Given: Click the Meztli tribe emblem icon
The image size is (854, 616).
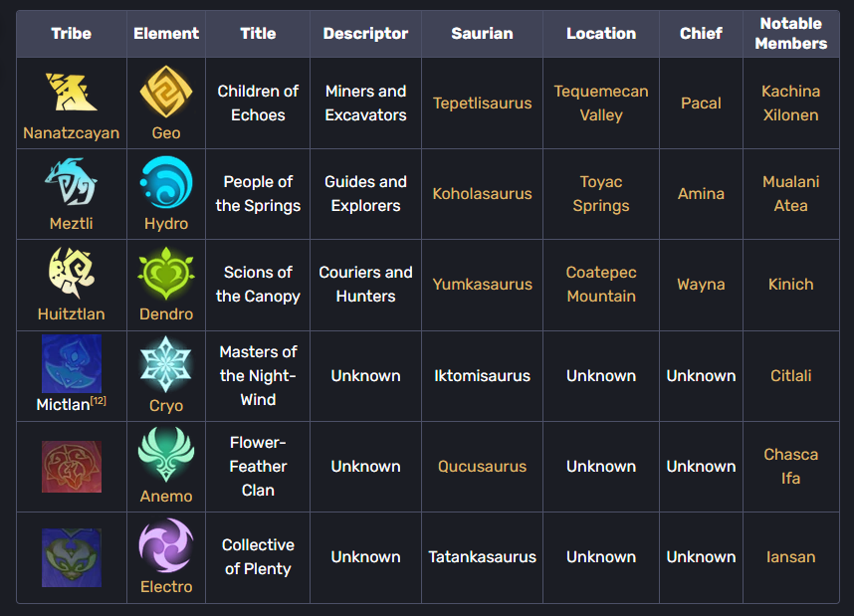Looking at the screenshot, I should point(71,184).
